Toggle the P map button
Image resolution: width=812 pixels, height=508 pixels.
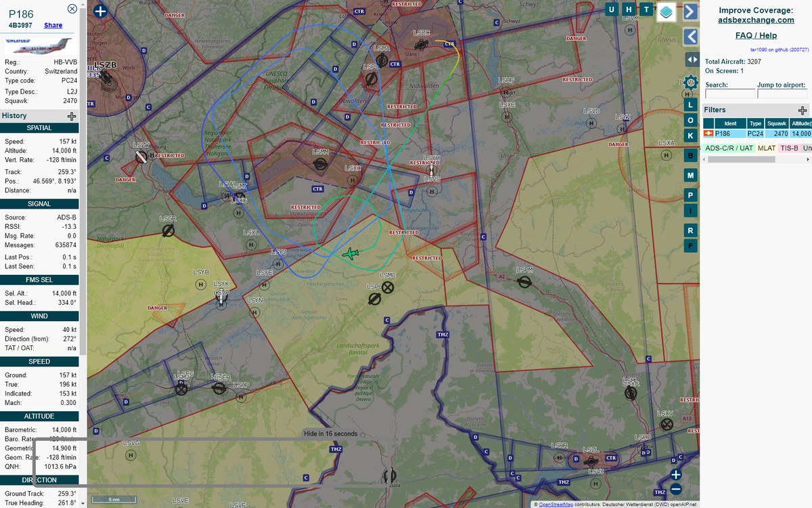tap(690, 195)
